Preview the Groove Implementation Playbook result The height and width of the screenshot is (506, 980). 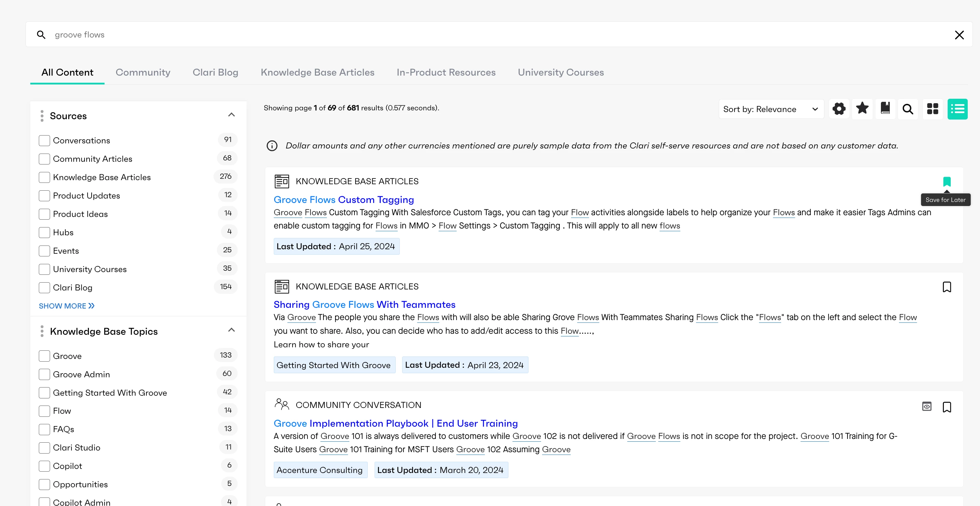[927, 407]
